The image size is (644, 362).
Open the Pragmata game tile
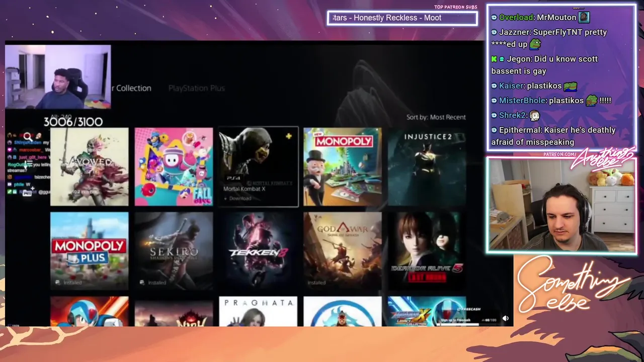[258, 311]
